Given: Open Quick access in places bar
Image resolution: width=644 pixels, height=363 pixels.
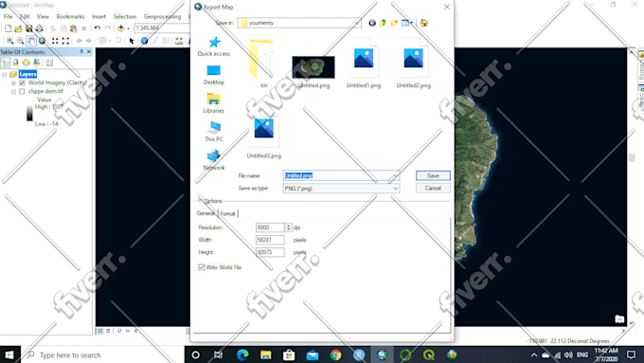Looking at the screenshot, I should point(214,46).
